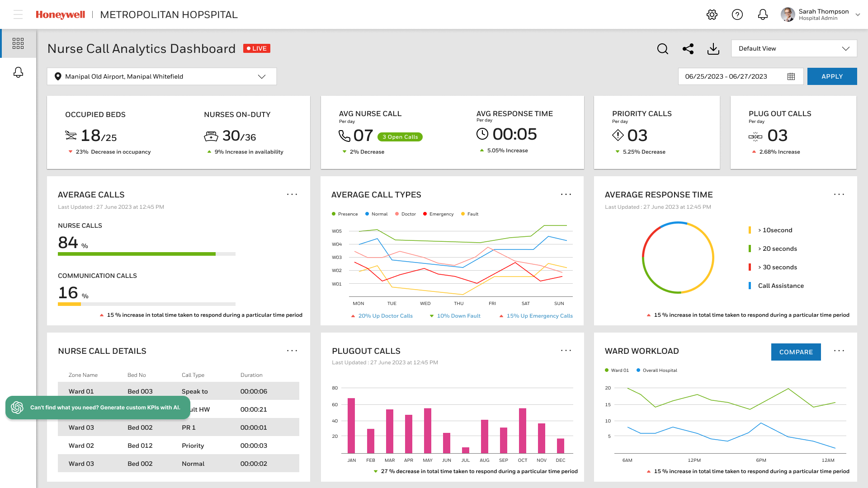The height and width of the screenshot is (488, 868).
Task: Open Average Calls card options menu
Action: click(x=292, y=194)
